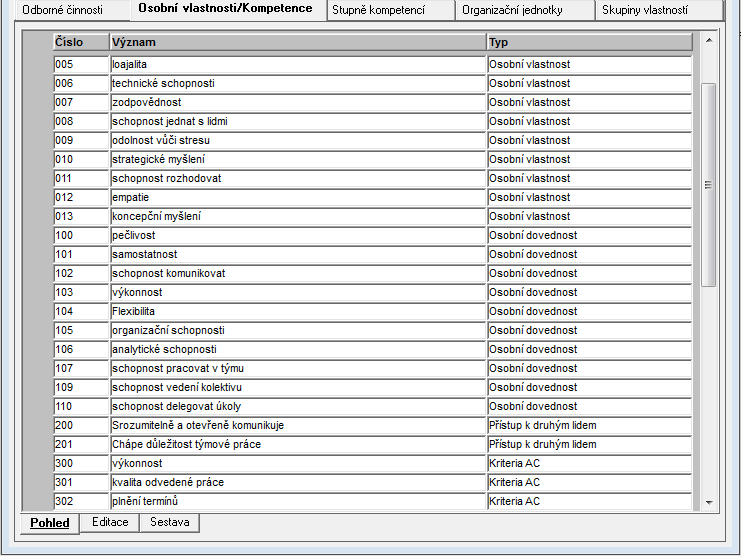Select the cell "analytické schopnosti"
The image size is (741, 557).
tap(298, 349)
